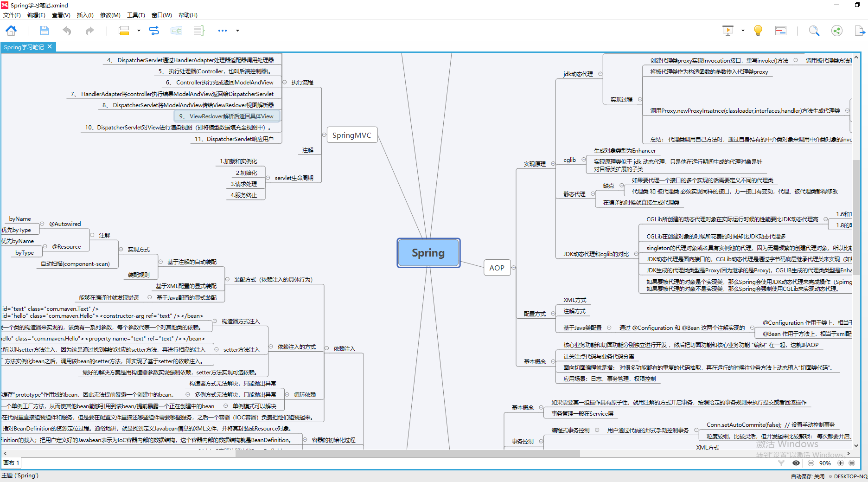Viewport: 868px width, 482px height.
Task: Collapse the 静态代理 node
Action: 593,194
